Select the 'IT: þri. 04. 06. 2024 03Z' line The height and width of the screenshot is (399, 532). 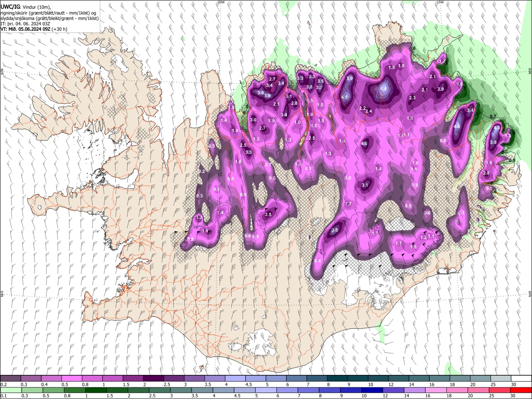coord(26,24)
